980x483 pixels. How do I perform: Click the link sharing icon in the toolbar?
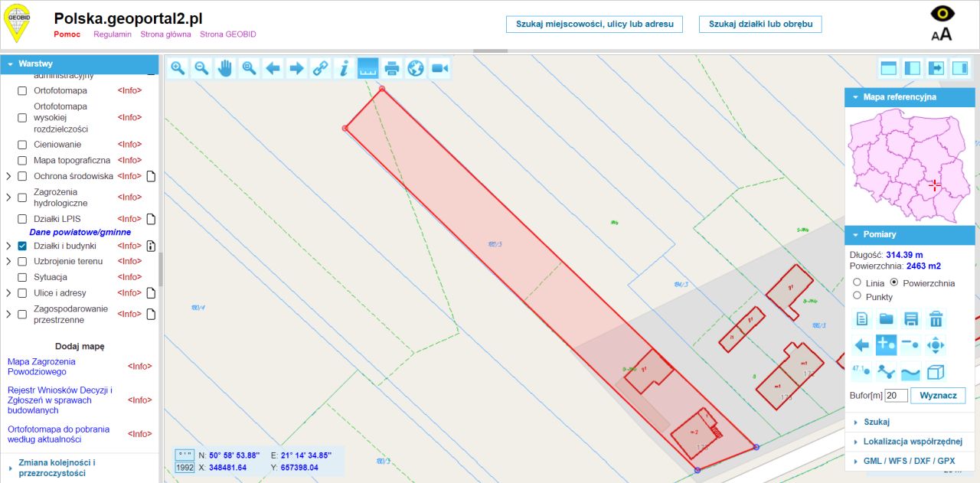tap(320, 68)
